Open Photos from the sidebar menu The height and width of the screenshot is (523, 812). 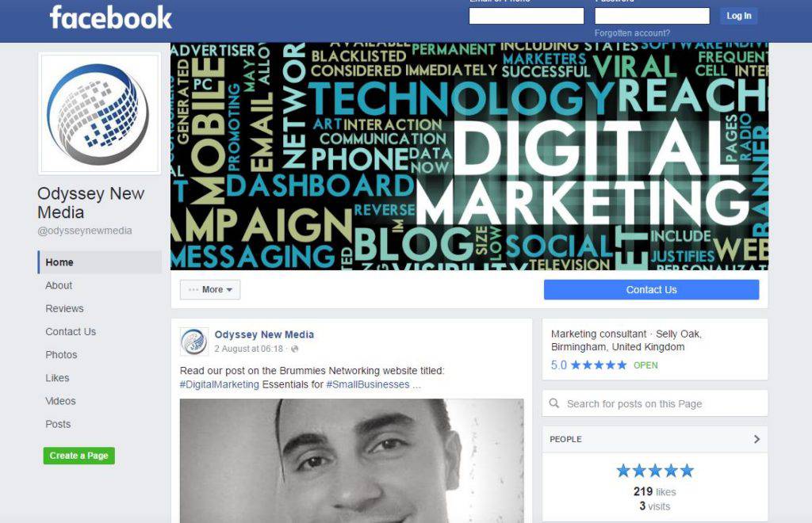(61, 355)
